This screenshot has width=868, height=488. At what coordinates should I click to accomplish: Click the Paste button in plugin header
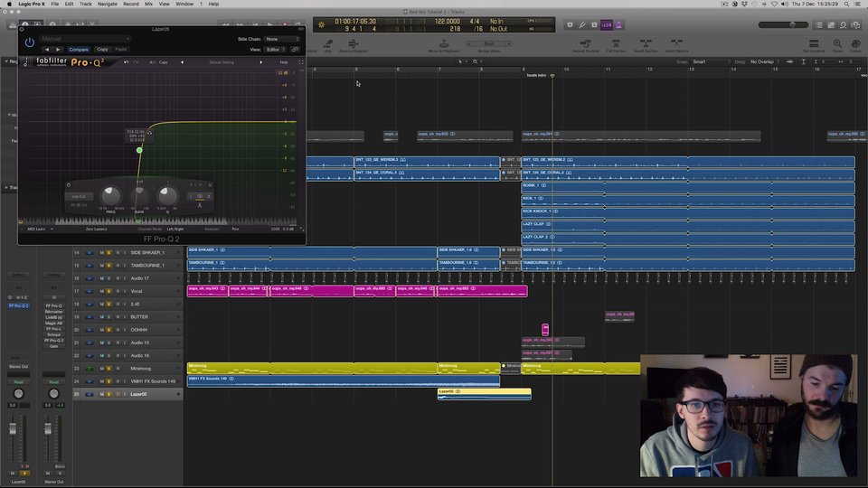point(120,49)
